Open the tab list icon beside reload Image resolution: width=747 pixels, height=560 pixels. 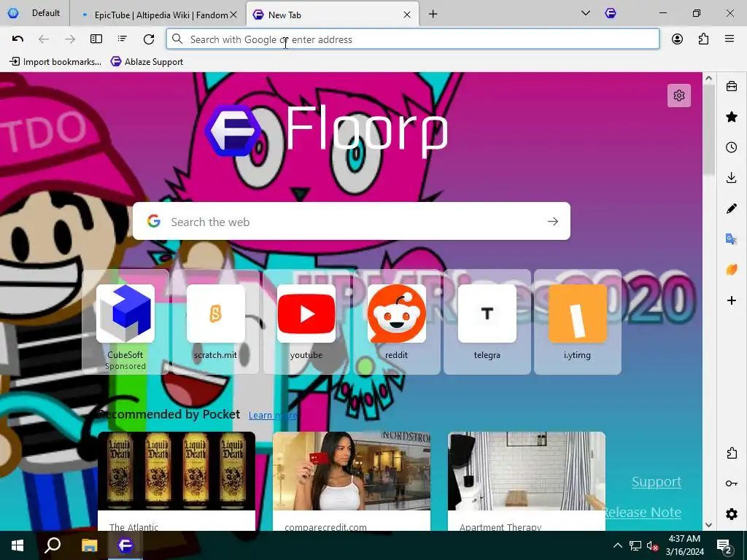pyautogui.click(x=123, y=39)
